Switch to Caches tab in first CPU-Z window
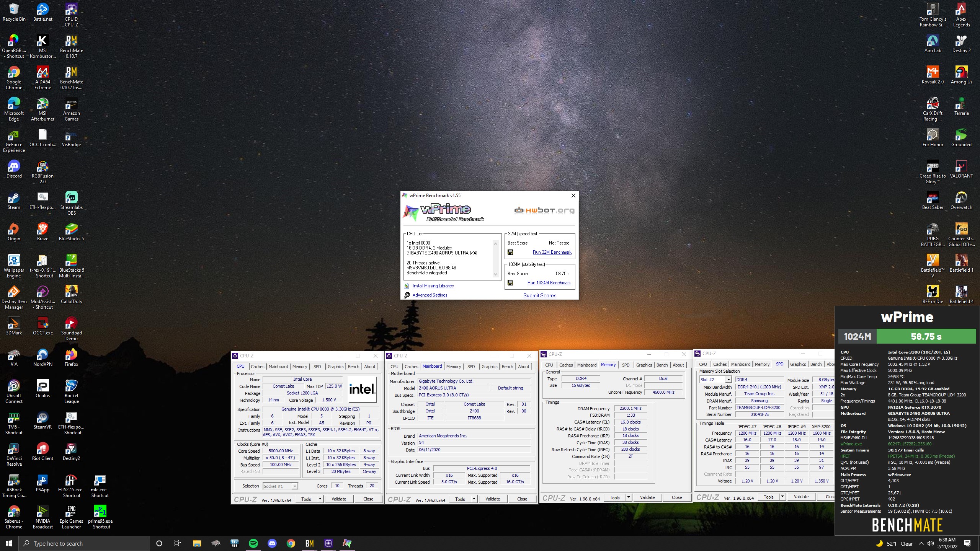The height and width of the screenshot is (551, 980). click(257, 367)
